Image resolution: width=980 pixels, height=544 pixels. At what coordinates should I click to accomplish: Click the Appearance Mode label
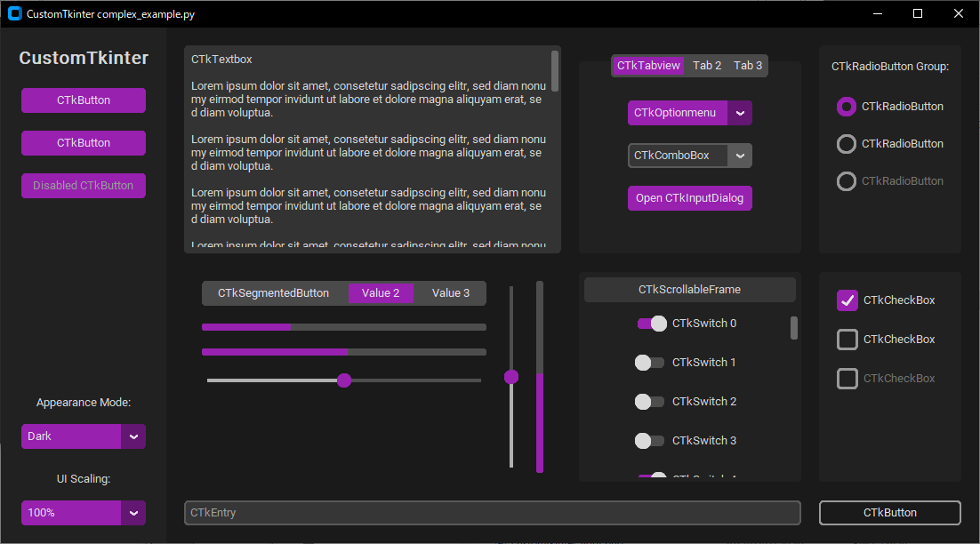[x=83, y=403]
